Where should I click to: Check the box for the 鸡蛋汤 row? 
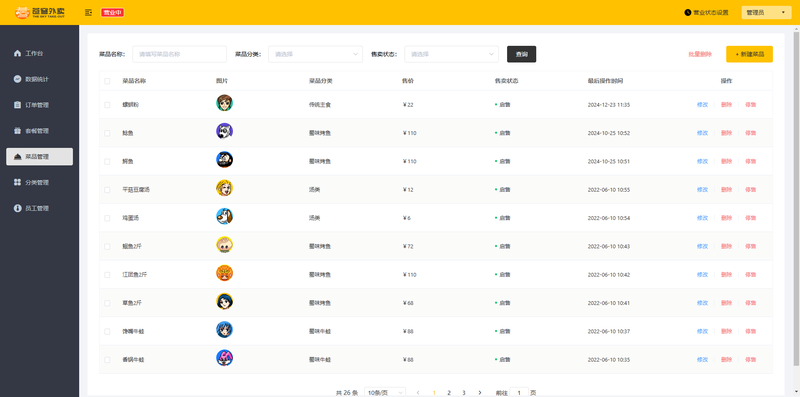107,218
